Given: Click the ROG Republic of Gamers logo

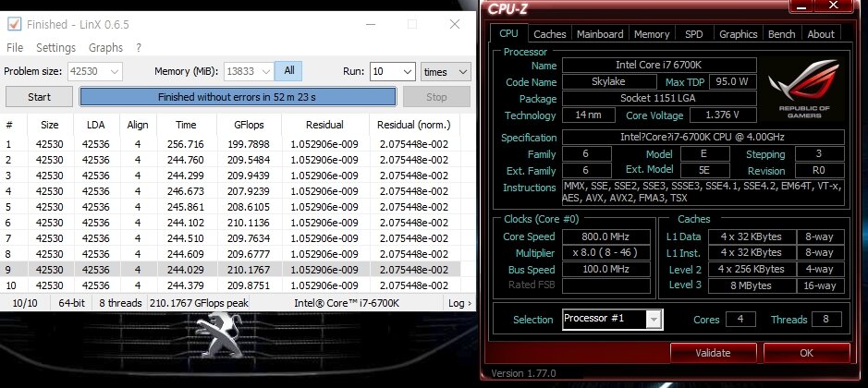Looking at the screenshot, I should click(804, 89).
